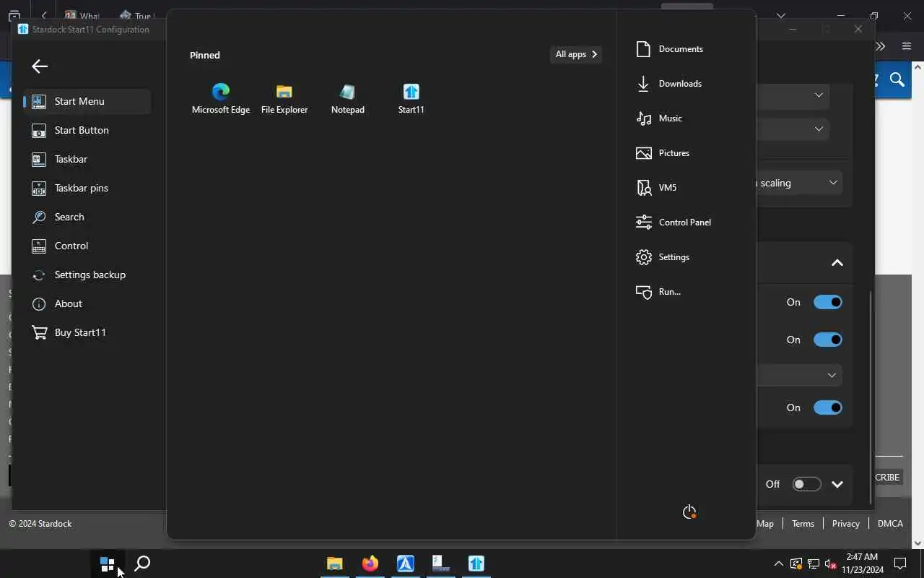
Task: Open the Music shortcut in the Start menu
Action: [x=669, y=118]
